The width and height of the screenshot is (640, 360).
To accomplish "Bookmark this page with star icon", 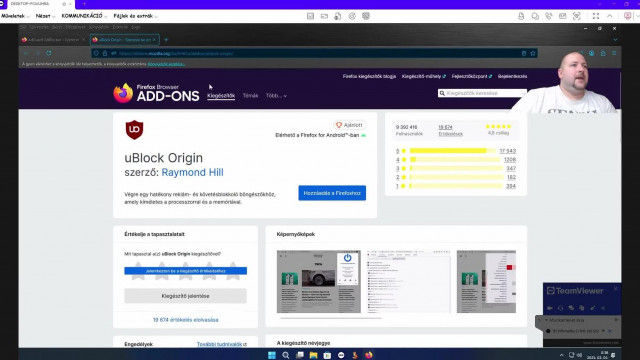I will [533, 53].
